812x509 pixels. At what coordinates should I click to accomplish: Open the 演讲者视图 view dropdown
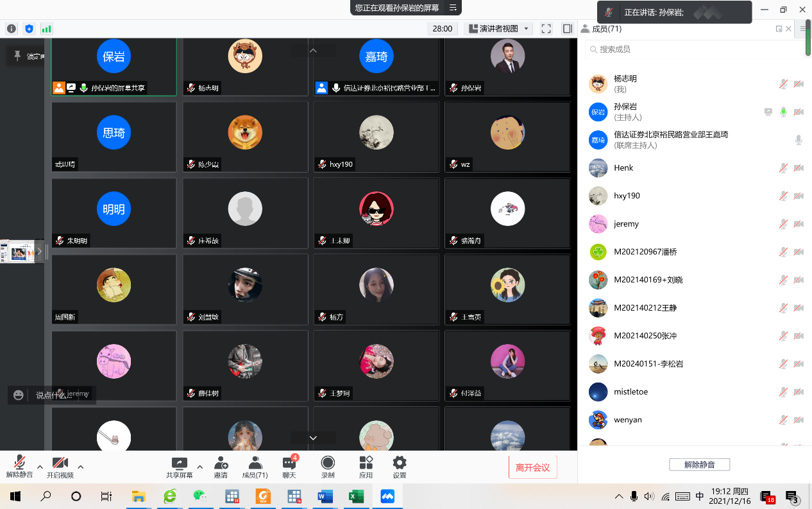click(x=500, y=29)
